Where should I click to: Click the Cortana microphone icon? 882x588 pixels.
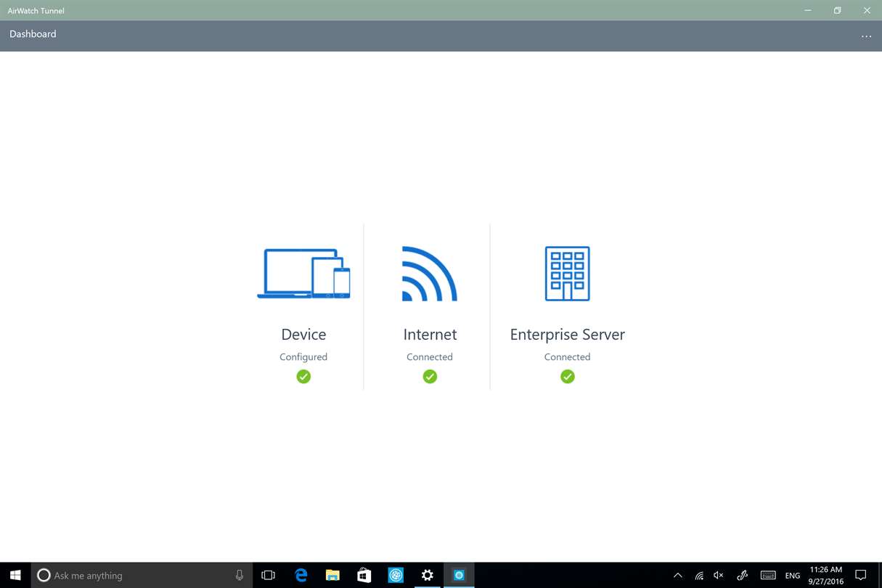[x=240, y=575]
